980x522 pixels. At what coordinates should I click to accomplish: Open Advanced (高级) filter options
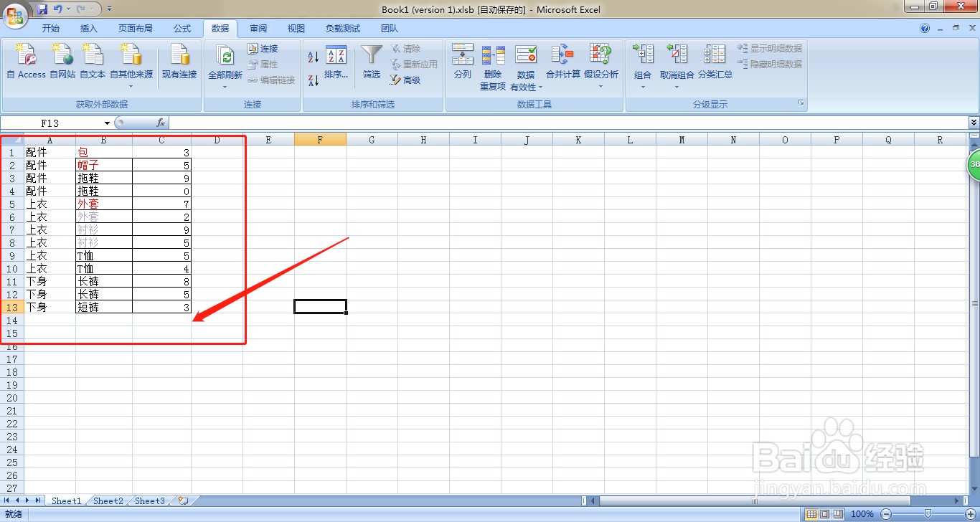[x=405, y=80]
